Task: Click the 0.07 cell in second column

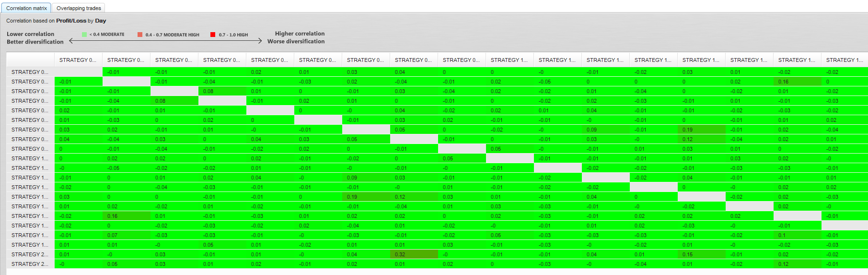Action: point(127,235)
